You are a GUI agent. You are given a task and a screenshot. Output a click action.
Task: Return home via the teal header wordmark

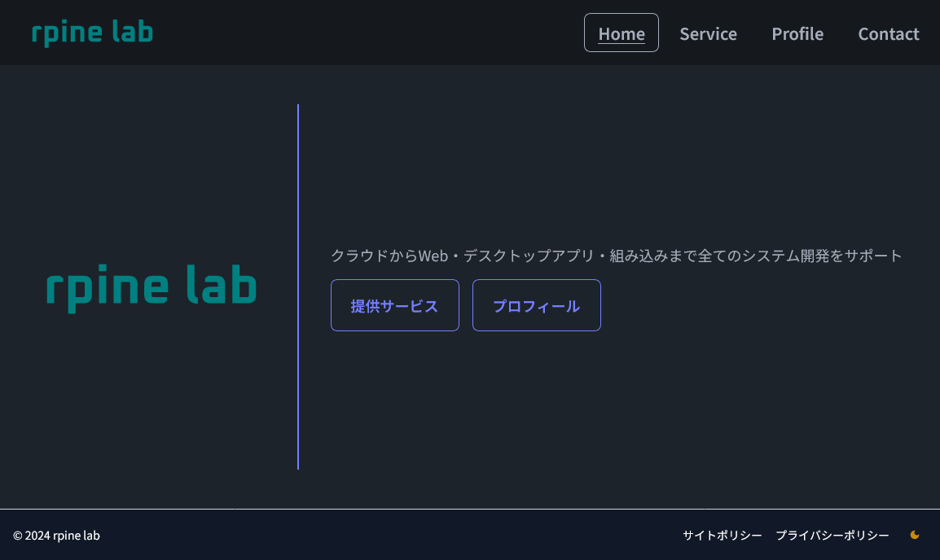91,32
